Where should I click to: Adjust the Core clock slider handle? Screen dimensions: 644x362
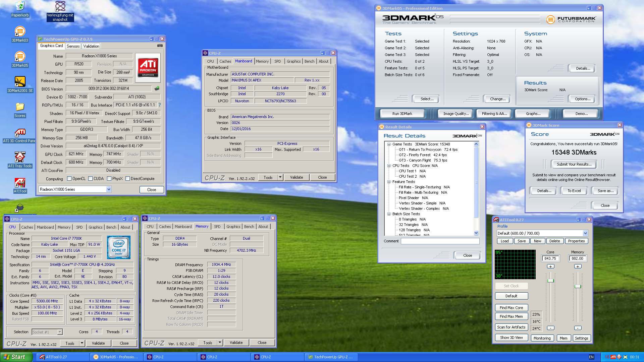click(550, 281)
